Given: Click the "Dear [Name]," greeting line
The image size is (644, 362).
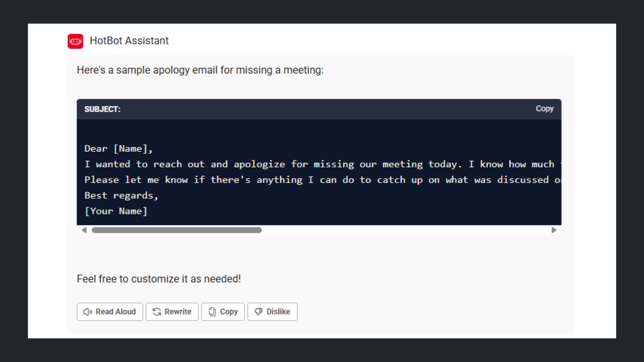Looking at the screenshot, I should (x=118, y=149).
